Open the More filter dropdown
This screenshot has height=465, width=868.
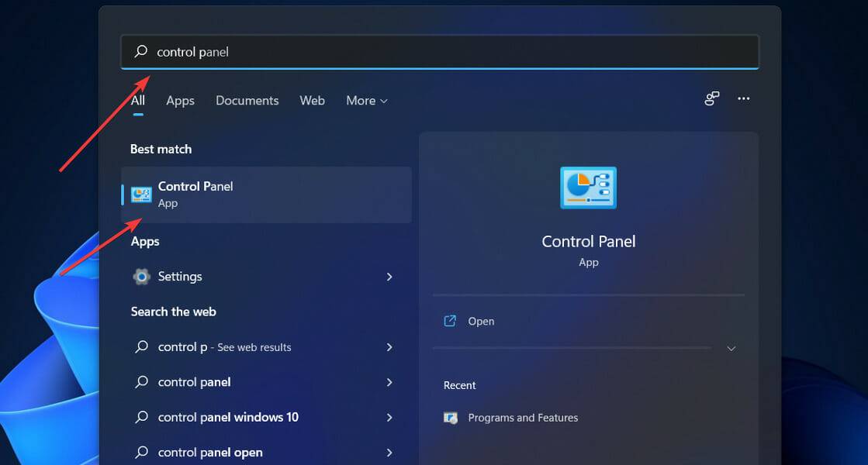coord(365,100)
